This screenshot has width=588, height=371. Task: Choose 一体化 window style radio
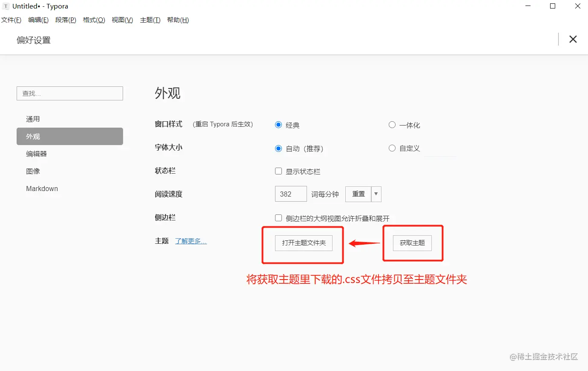[x=392, y=125]
